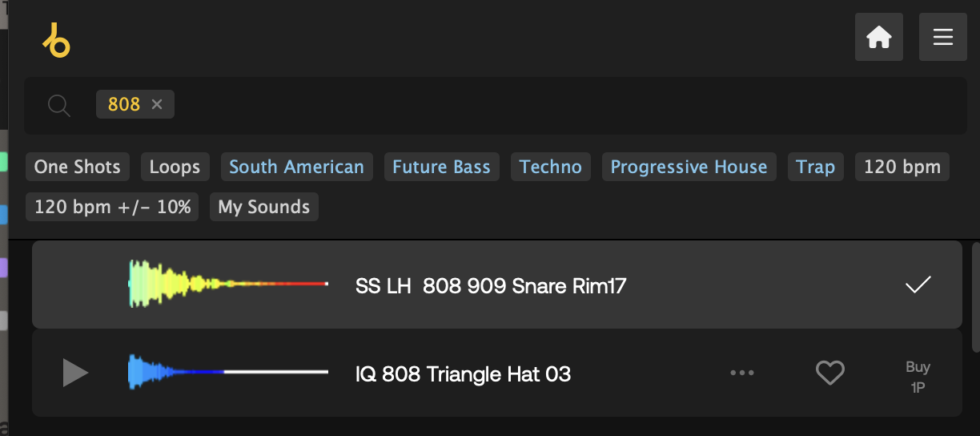Viewport: 980px width, 436px height.
Task: Play the IQ 808 Triangle Hat sample
Action: point(75,373)
